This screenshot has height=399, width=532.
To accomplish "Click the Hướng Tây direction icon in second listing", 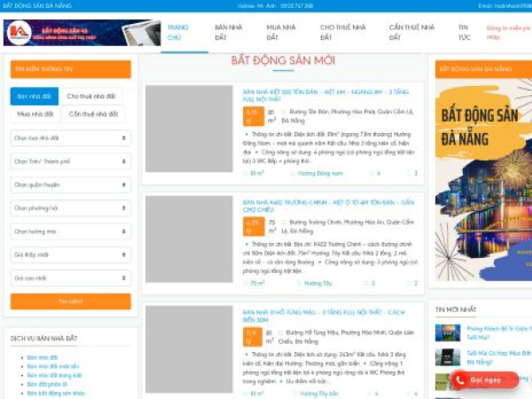I will [299, 283].
